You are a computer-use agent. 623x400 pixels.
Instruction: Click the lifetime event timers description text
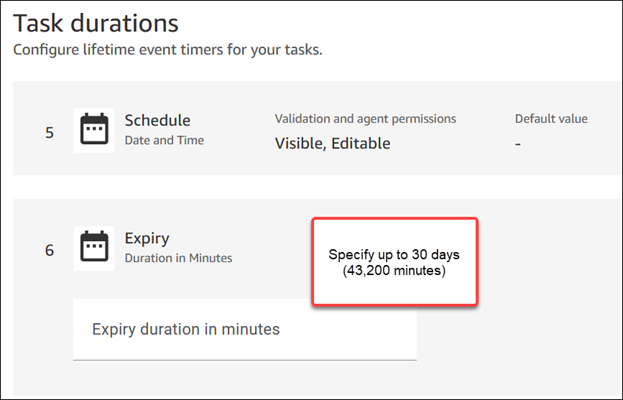coord(167,49)
